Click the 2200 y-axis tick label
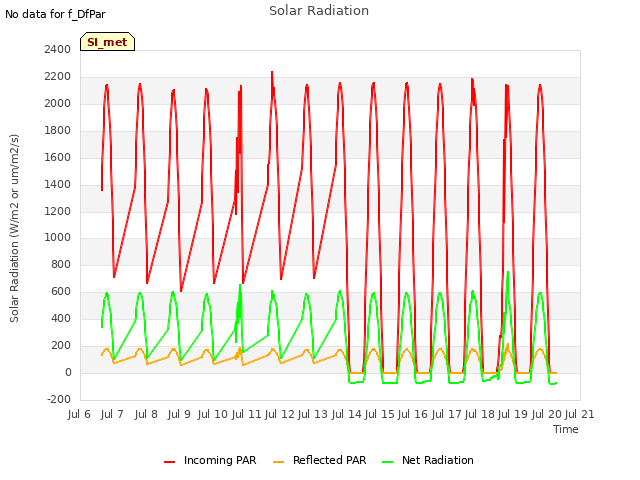Image resolution: width=640 pixels, height=480 pixels. pyautogui.click(x=58, y=76)
